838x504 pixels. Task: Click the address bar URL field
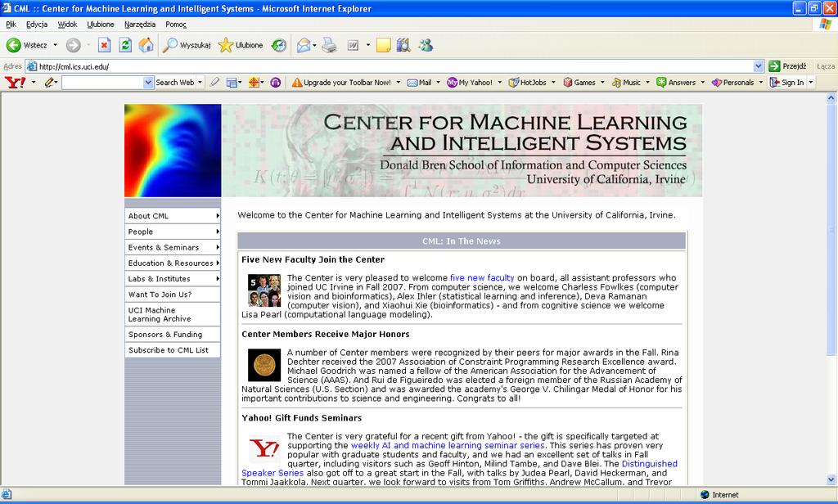(x=395, y=66)
